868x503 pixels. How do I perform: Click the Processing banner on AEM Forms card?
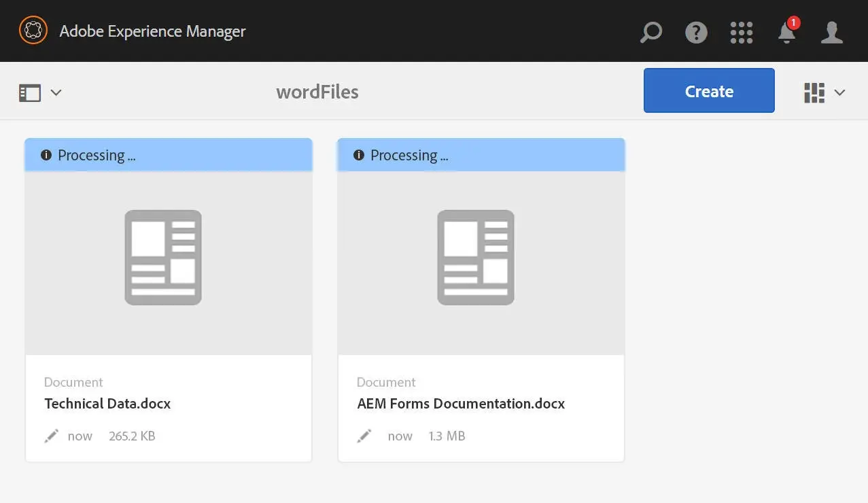click(481, 155)
